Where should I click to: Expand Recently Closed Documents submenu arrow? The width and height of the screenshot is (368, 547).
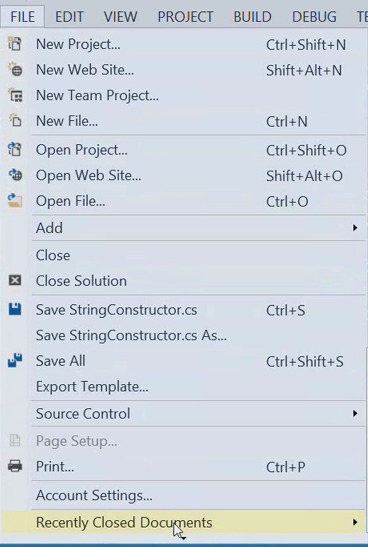355,522
